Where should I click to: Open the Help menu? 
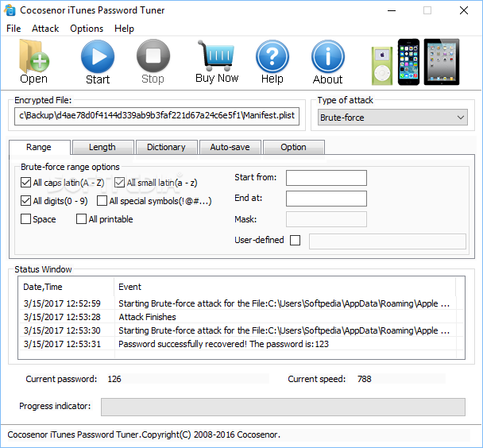(x=124, y=29)
